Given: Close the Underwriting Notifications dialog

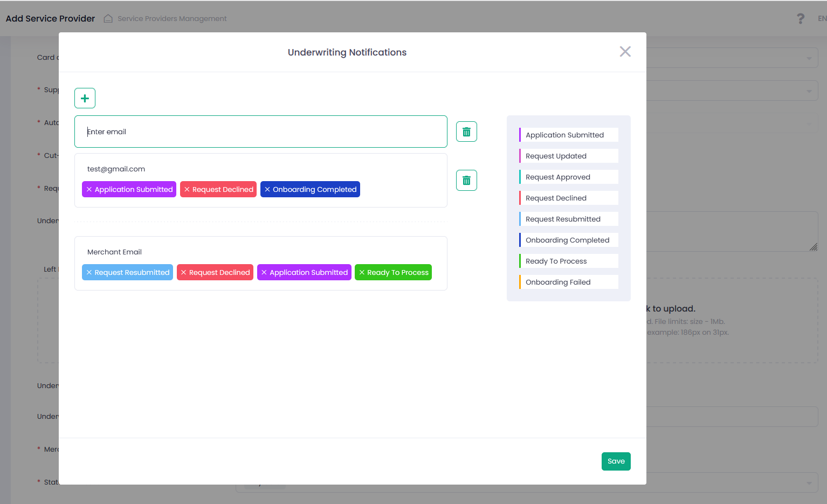Looking at the screenshot, I should [625, 52].
